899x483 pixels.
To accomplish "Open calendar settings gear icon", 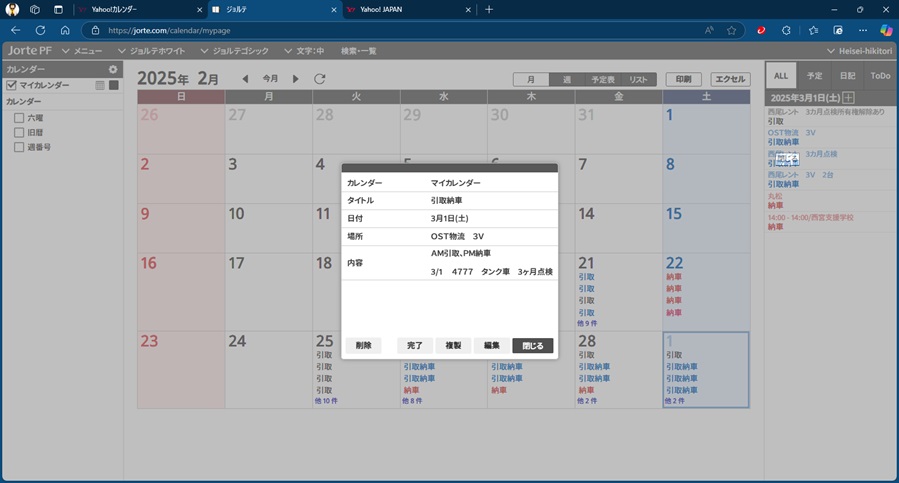I will (113, 69).
